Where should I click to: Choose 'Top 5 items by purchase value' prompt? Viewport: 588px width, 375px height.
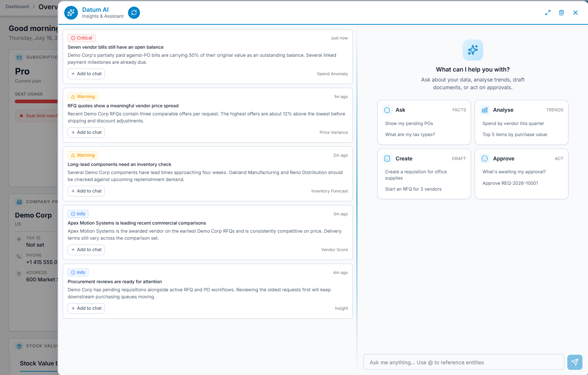pyautogui.click(x=515, y=135)
